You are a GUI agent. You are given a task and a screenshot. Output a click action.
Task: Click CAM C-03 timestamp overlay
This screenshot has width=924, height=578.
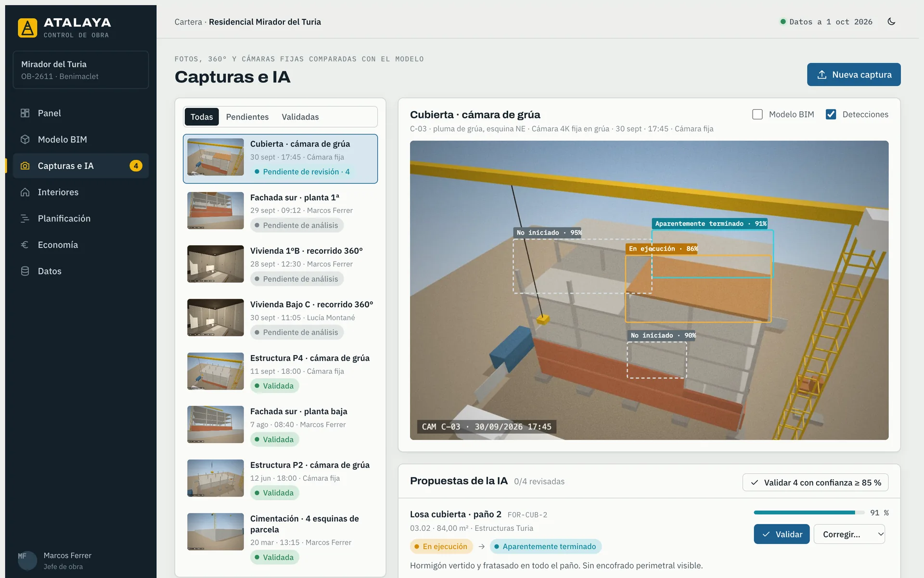coord(487,427)
